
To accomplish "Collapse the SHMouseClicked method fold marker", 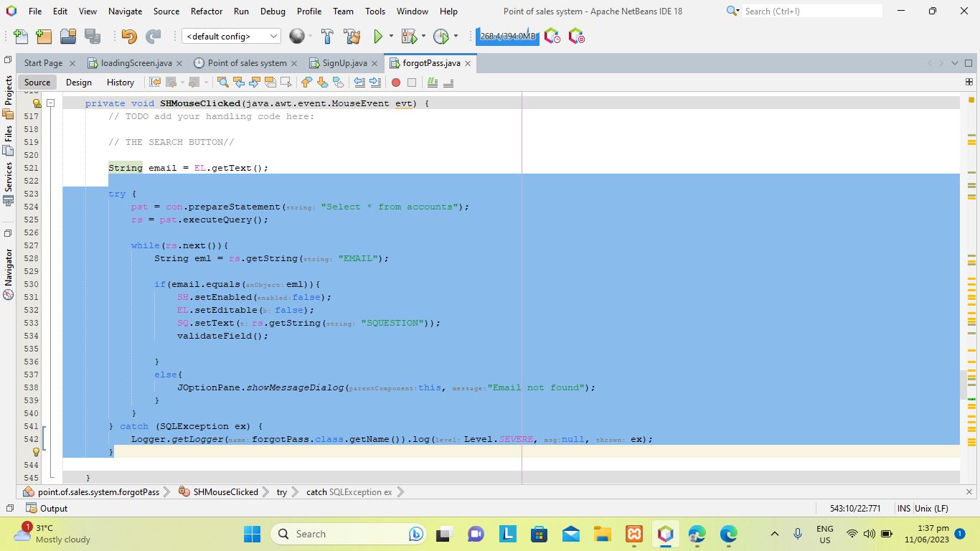I will tap(50, 103).
